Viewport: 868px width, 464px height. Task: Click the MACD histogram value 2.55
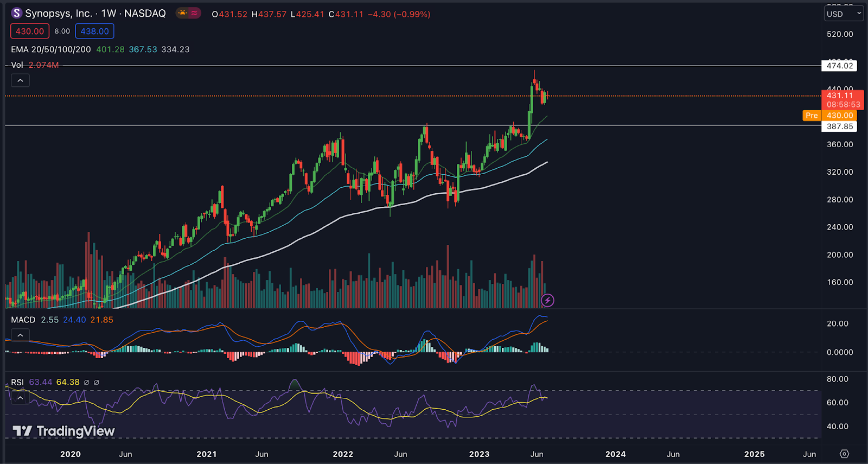(x=49, y=320)
